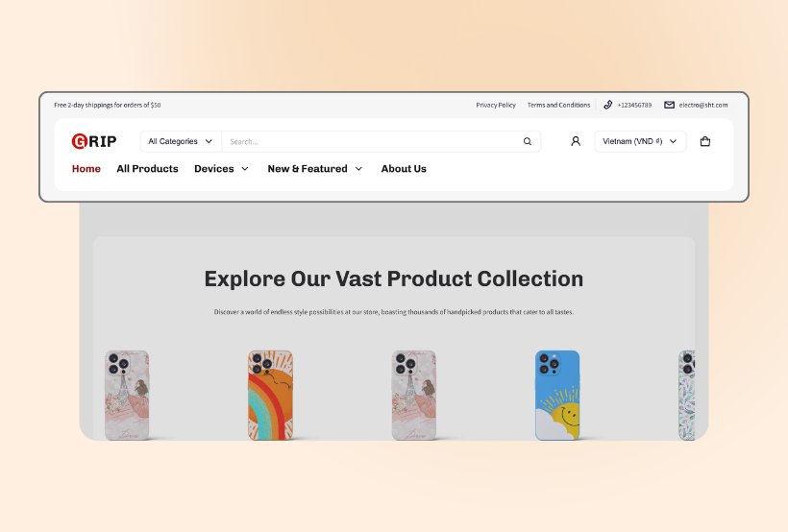Expand the New & Featured menu
788x532 pixels.
314,169
